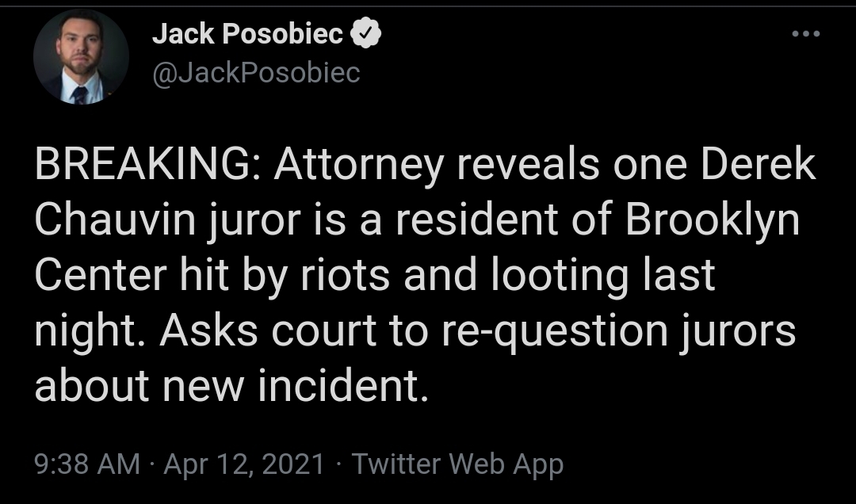Screen dimensions: 856x504
Task: Click the verified checkmark badge
Action: pos(365,33)
